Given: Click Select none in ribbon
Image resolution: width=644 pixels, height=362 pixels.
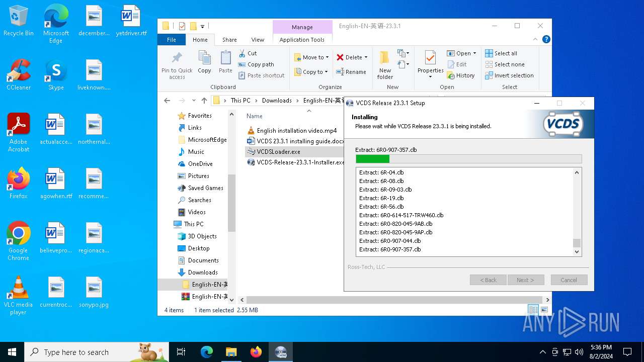Looking at the screenshot, I should [x=505, y=64].
